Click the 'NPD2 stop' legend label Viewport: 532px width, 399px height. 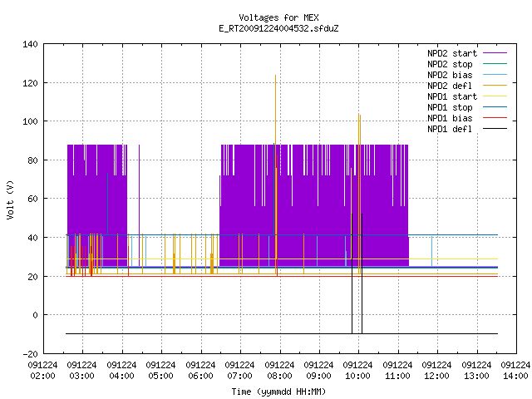pyautogui.click(x=450, y=64)
